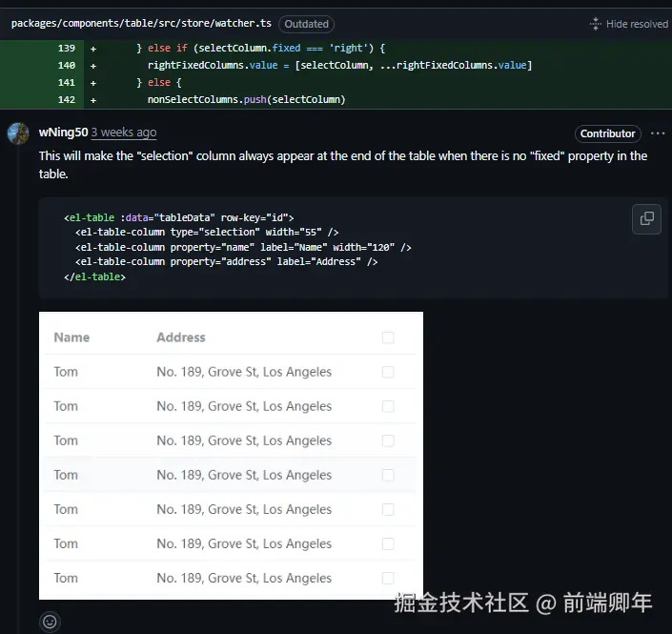Click the Address column header
This screenshot has height=634, width=672.
[x=181, y=337]
